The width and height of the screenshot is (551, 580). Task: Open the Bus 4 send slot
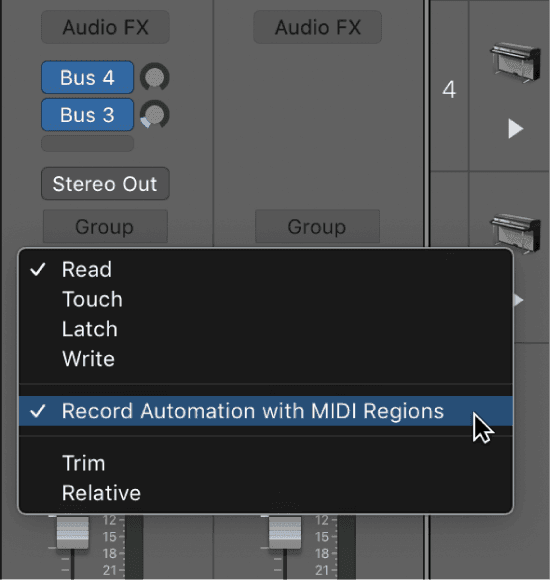87,77
